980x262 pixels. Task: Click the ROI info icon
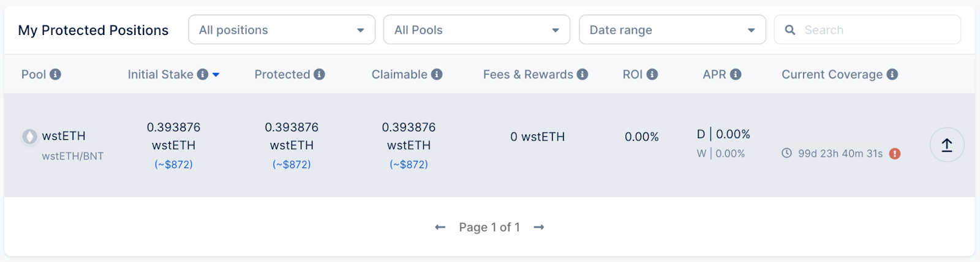pos(652,74)
